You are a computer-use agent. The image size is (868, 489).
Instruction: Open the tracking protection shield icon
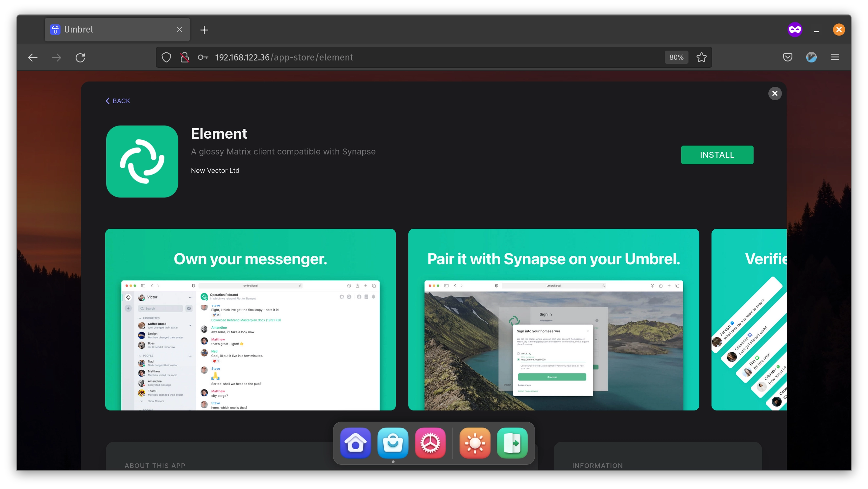pos(166,57)
